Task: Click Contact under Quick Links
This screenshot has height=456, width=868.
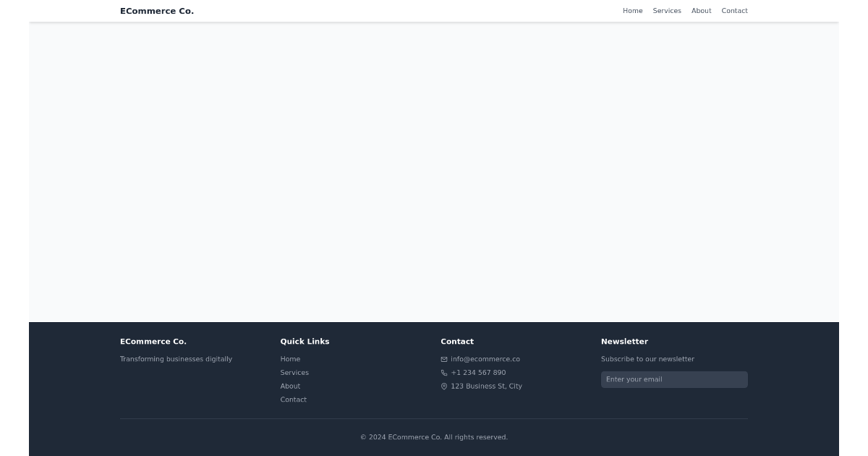Action: (x=293, y=400)
